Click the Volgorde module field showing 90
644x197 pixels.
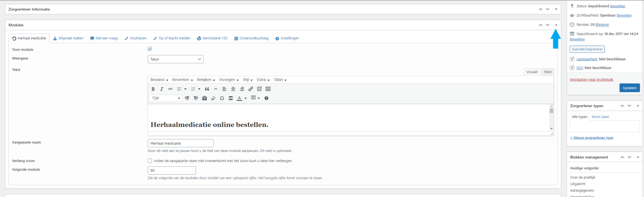(172, 171)
